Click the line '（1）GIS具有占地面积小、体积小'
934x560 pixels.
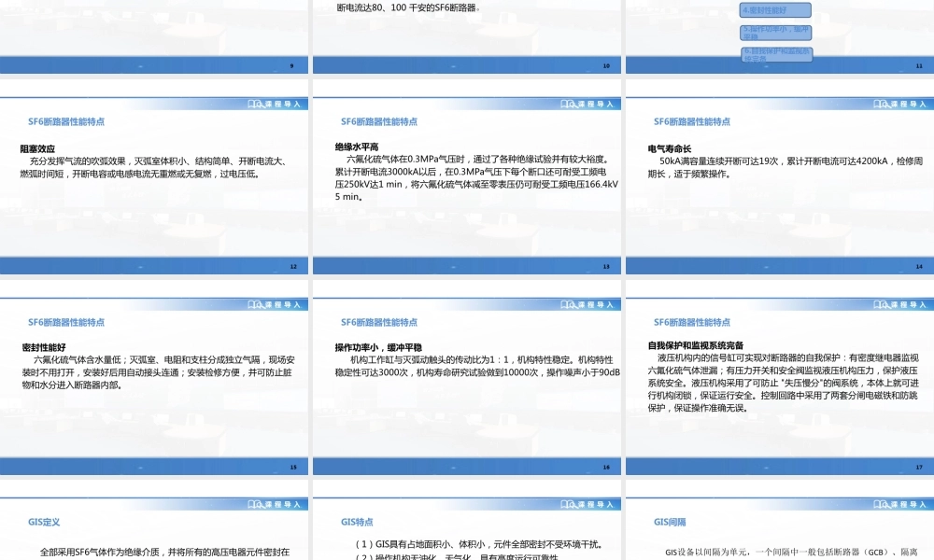pyautogui.click(x=479, y=544)
